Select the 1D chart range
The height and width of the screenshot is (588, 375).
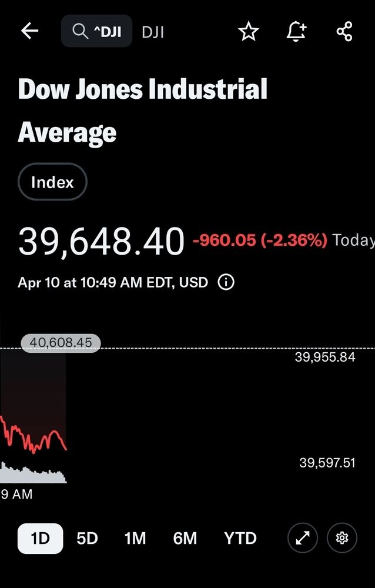tap(40, 538)
